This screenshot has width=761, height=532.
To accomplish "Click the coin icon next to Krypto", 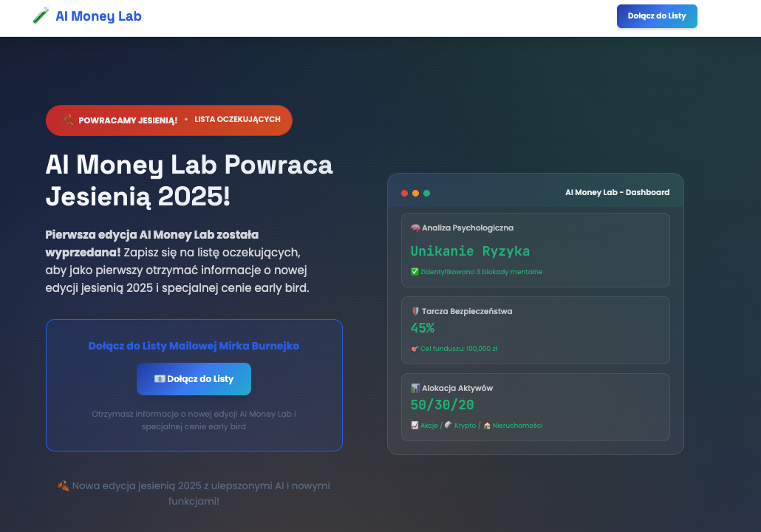I will coord(448,425).
